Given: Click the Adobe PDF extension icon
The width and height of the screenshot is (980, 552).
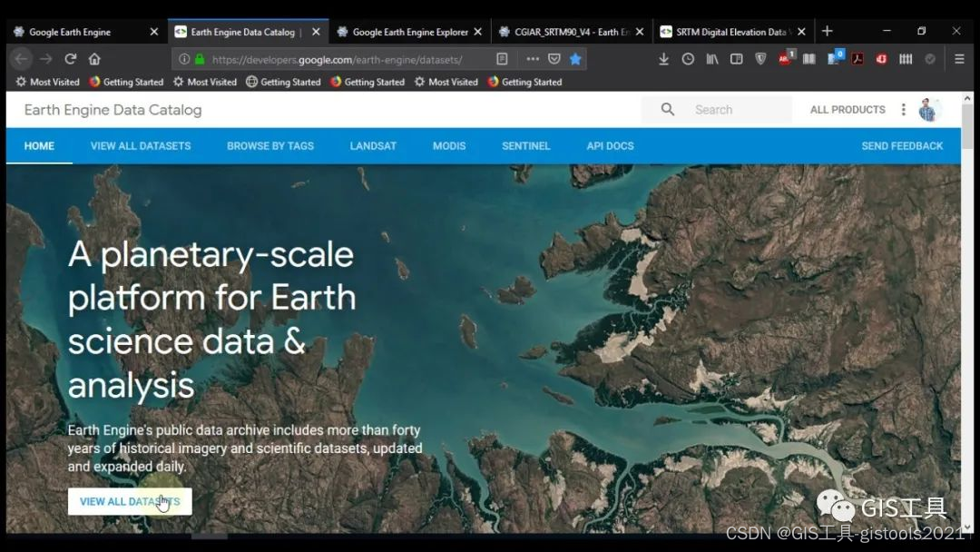Looking at the screenshot, I should click(857, 59).
